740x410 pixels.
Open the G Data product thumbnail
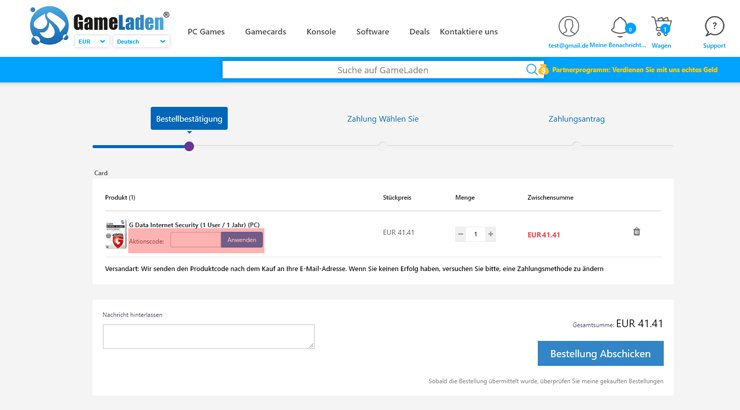116,234
